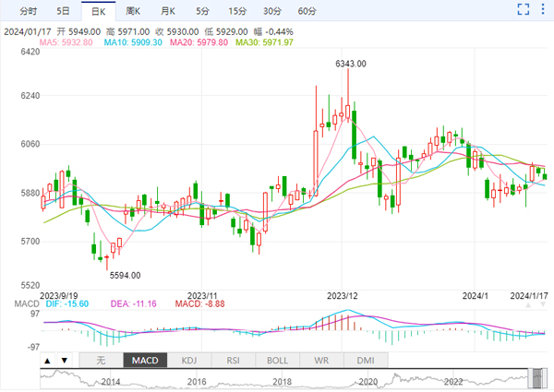Click the MA30: 5971.97 legend label
The image size is (554, 392).
(x=265, y=42)
